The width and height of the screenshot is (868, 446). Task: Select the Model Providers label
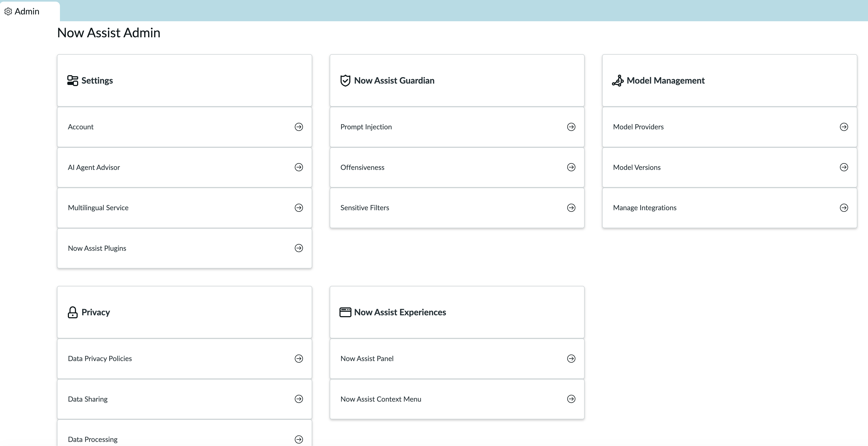point(638,127)
